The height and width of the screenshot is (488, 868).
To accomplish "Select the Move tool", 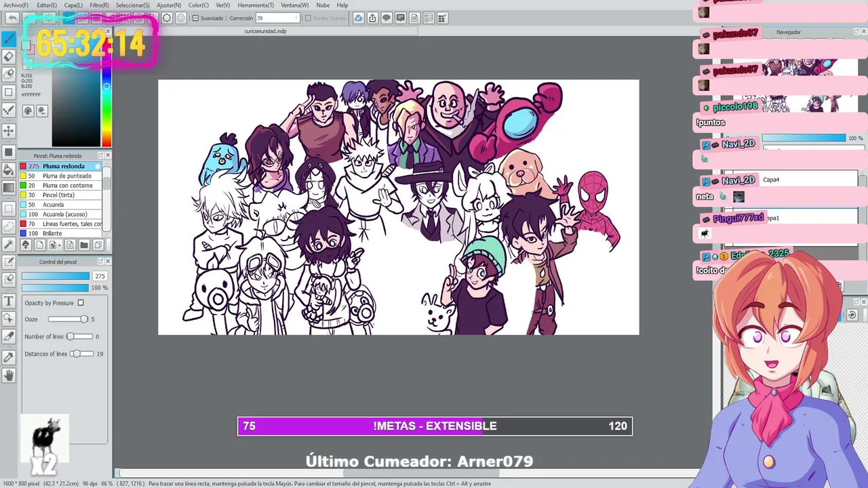I will click(9, 130).
